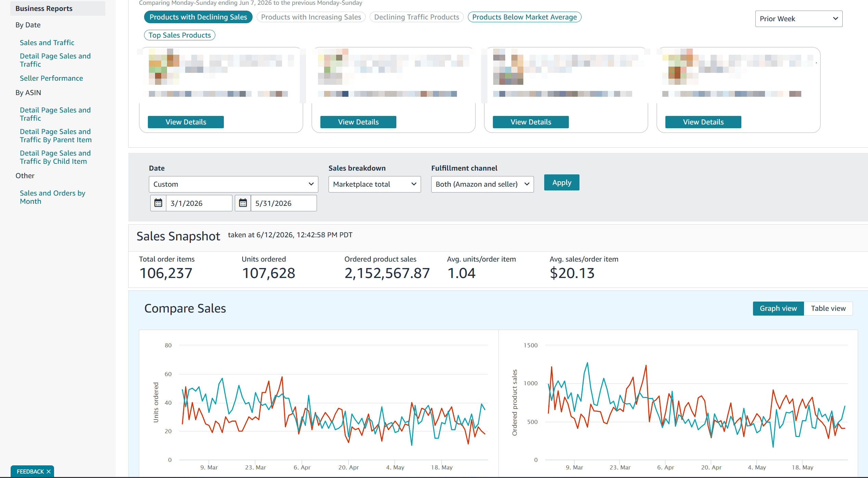Click the Units ordered value 107,628
868x478 pixels.
269,273
